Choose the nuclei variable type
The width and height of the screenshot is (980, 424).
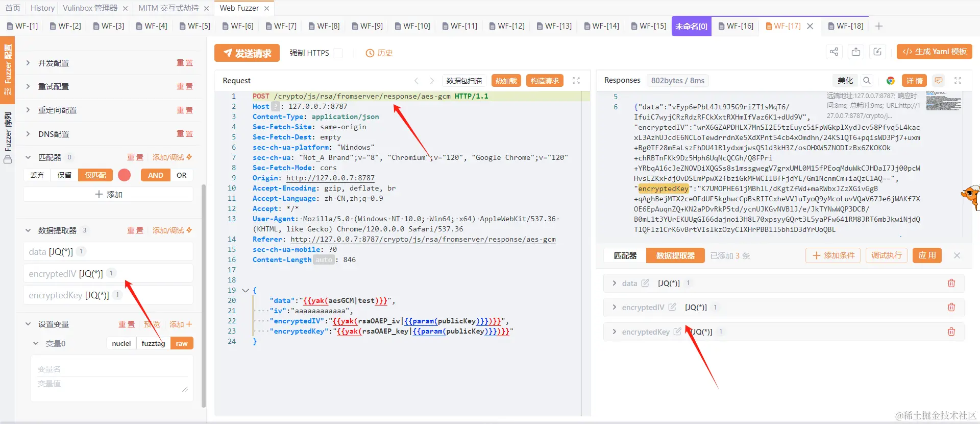(121, 343)
